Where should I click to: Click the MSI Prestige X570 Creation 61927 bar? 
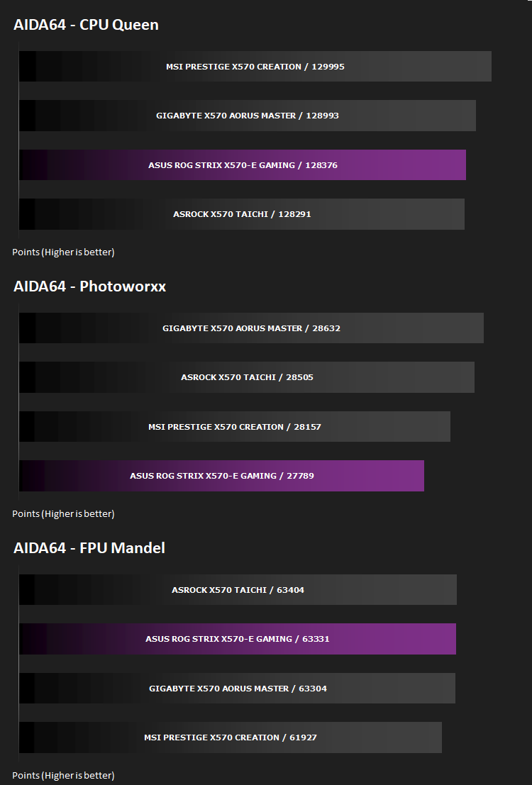coord(231,737)
